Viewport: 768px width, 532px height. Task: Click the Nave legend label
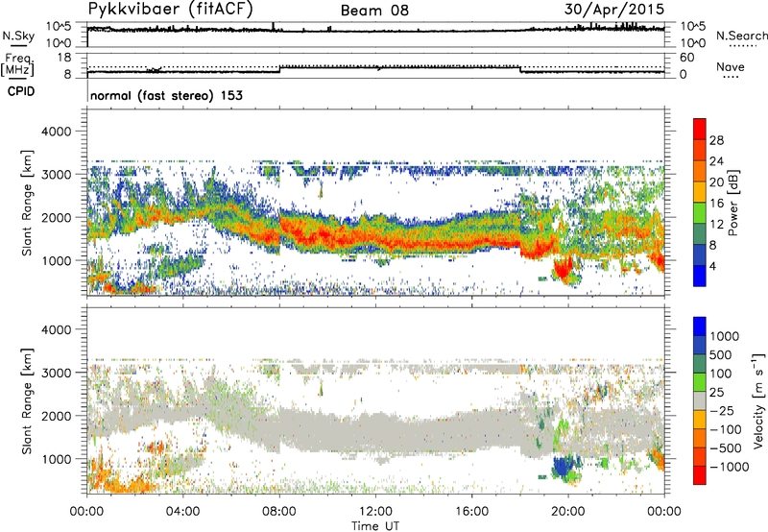(731, 66)
